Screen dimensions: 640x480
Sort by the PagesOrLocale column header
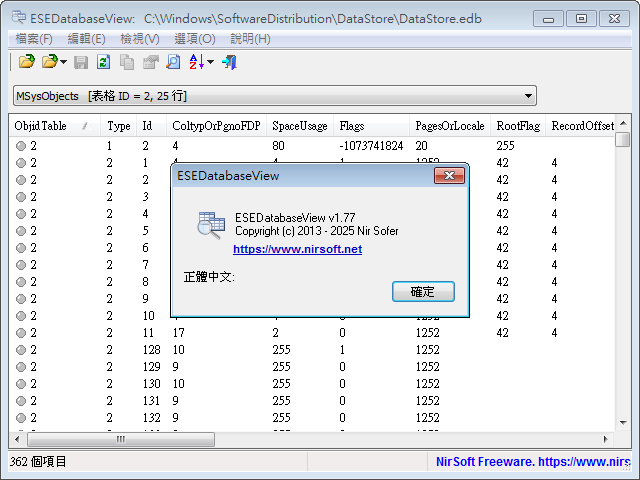pos(450,126)
